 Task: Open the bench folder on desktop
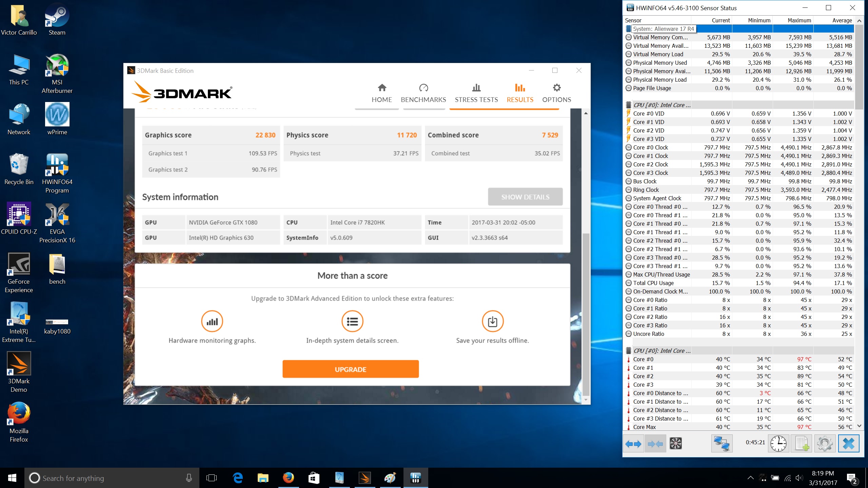57,269
